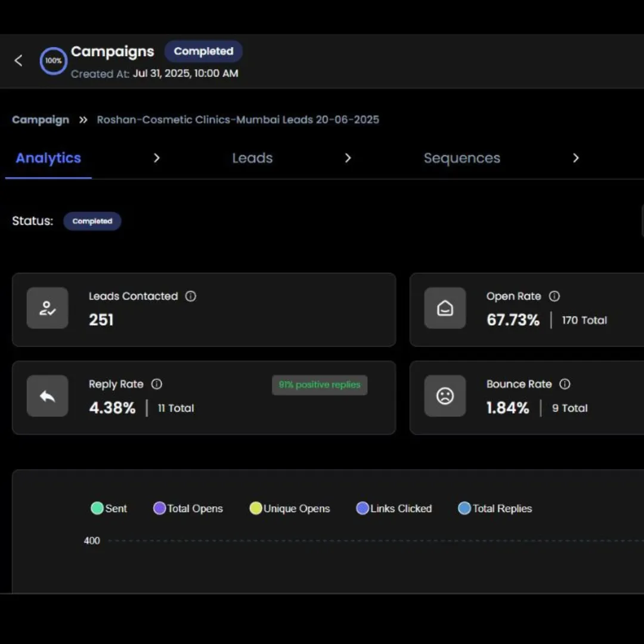
Task: Click the 400 axis label on chart
Action: [92, 541]
